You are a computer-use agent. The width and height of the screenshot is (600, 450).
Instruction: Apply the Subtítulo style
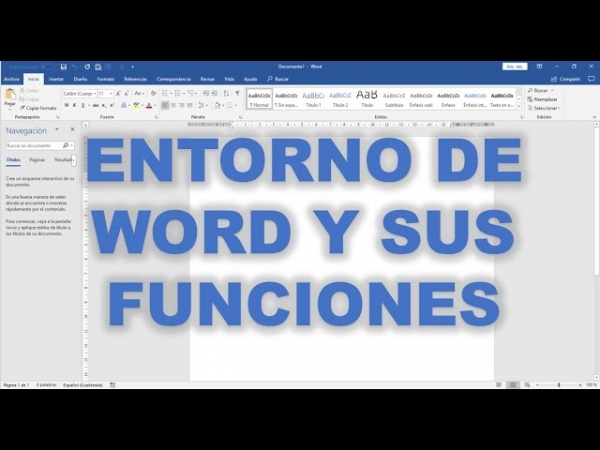click(394, 99)
